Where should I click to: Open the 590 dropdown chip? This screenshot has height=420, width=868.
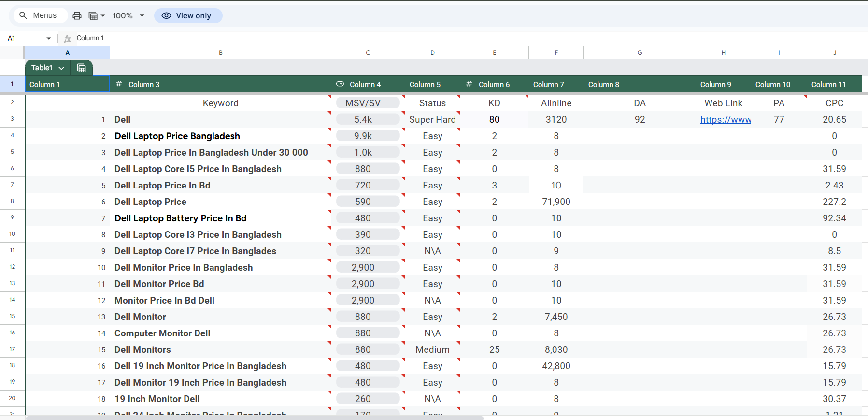(x=368, y=202)
